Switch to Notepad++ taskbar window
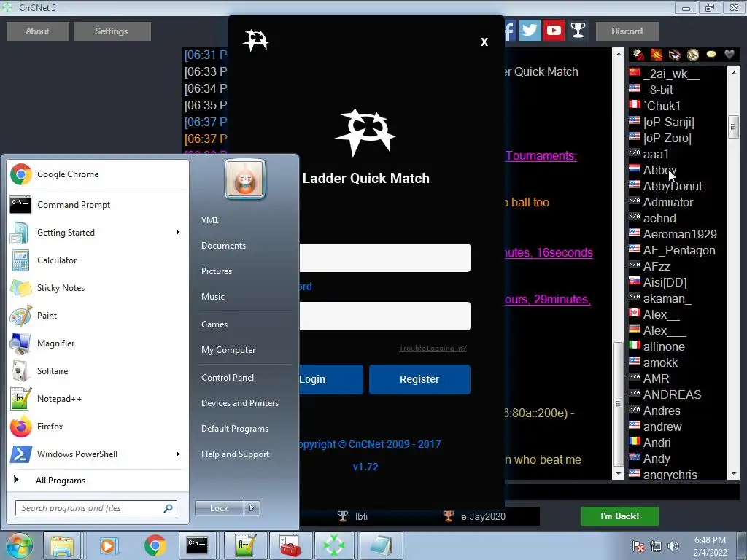Image resolution: width=747 pixels, height=560 pixels. 244,545
